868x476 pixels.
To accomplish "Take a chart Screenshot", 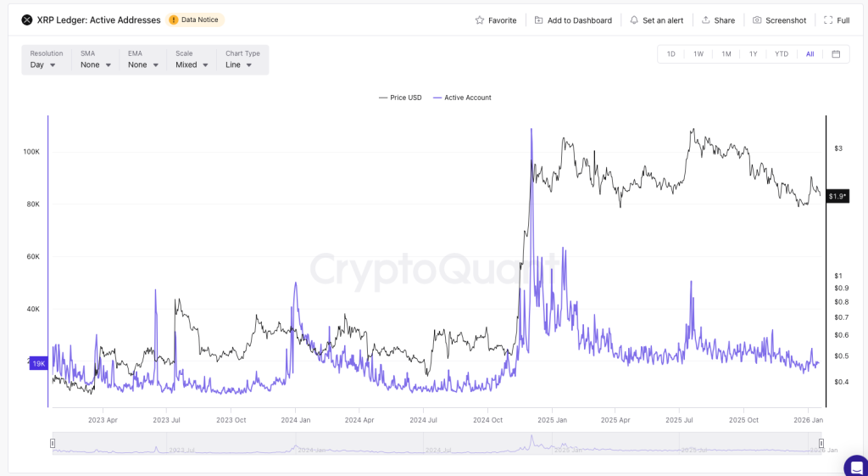I will (x=779, y=20).
